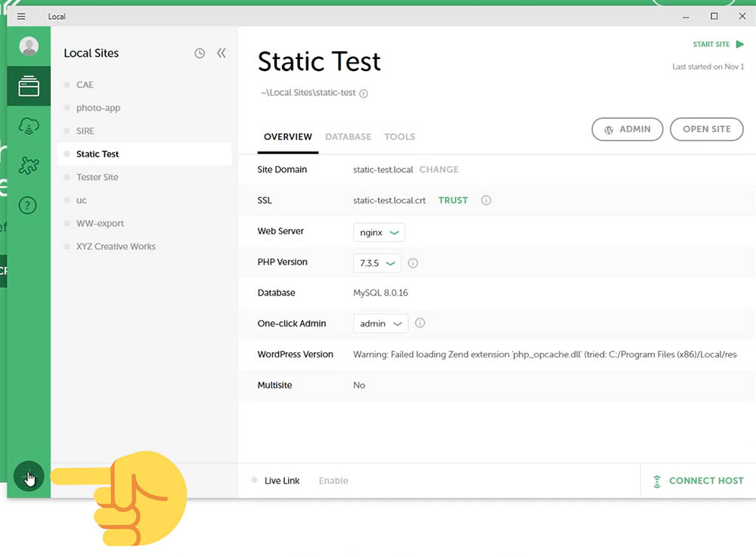This screenshot has width=756, height=557.
Task: Click the WordPress logo in Admin button
Action: [x=609, y=129]
